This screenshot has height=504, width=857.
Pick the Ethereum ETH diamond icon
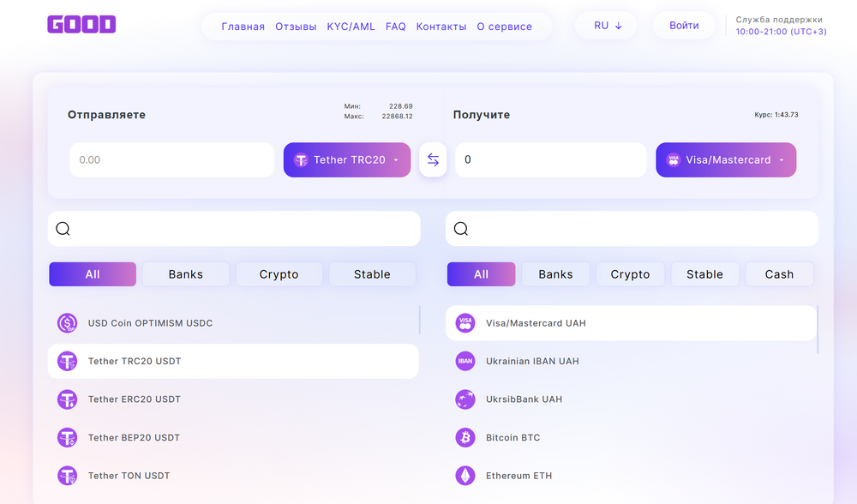(x=465, y=476)
